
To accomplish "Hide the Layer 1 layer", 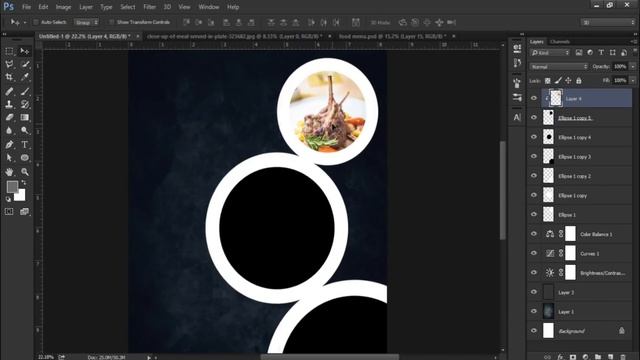I will (534, 311).
